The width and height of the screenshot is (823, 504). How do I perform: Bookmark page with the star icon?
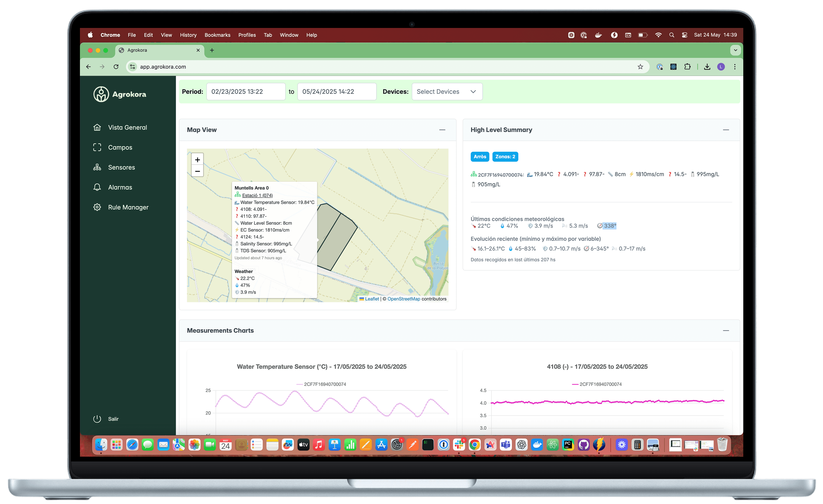[640, 67]
